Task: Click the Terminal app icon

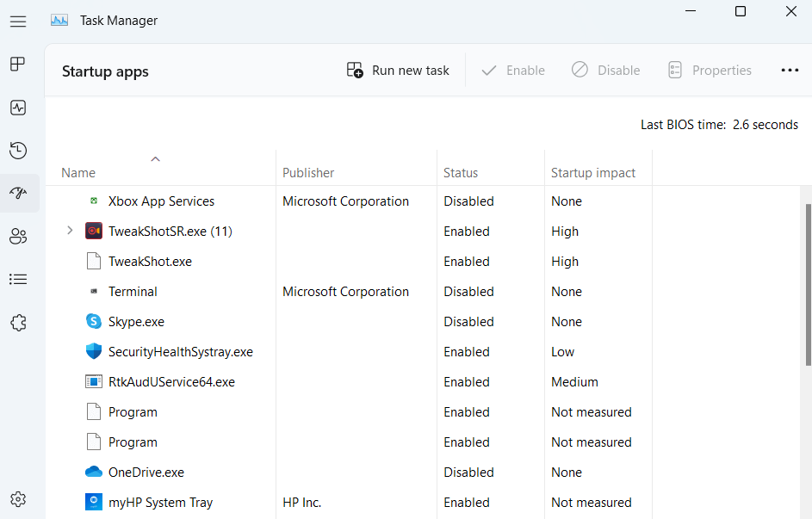Action: 94,291
